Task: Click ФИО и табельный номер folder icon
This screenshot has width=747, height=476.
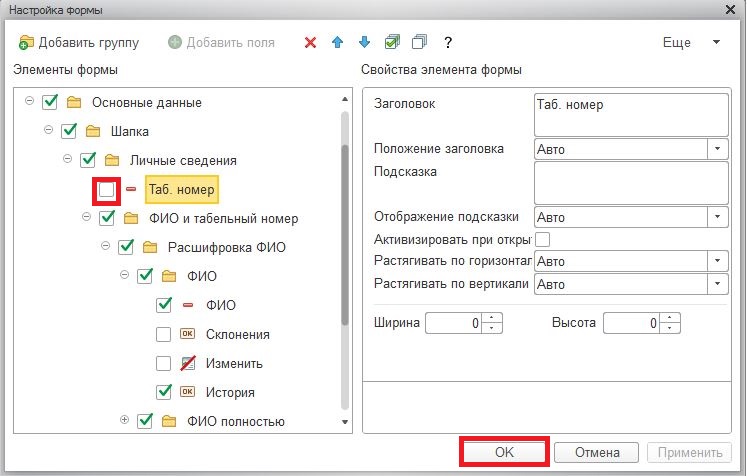Action: coord(131,219)
